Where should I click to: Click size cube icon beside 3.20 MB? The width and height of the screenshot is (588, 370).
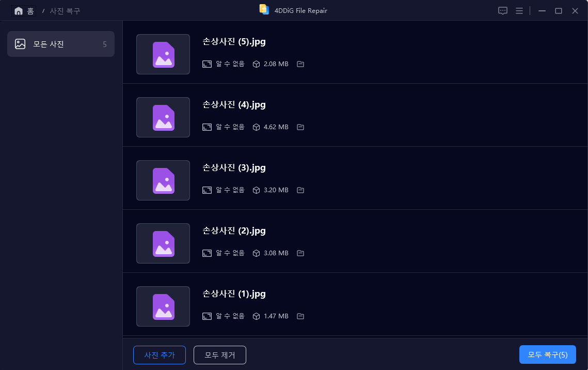[x=257, y=190]
